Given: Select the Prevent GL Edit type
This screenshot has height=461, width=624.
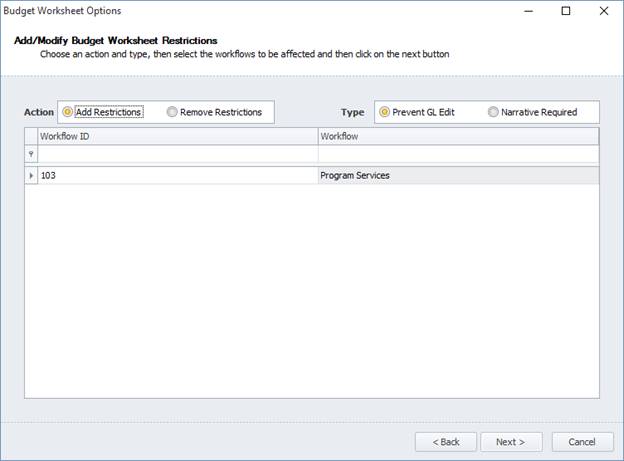Looking at the screenshot, I should click(385, 112).
